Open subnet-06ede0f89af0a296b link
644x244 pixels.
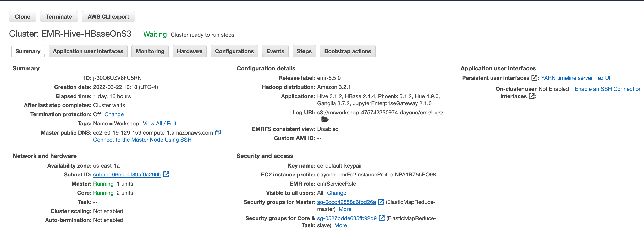[127, 175]
